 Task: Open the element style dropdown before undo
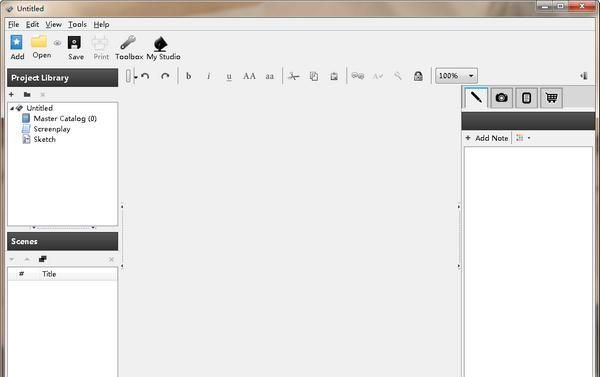(x=131, y=76)
